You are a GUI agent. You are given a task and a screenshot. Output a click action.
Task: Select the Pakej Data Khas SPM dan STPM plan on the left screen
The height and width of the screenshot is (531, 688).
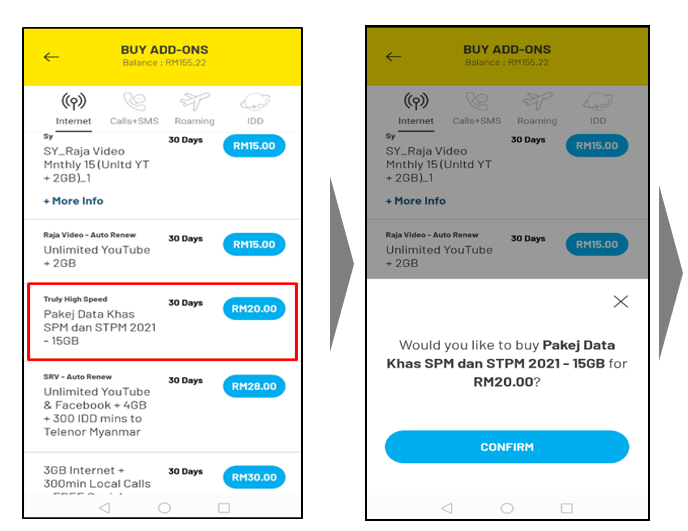100,327
